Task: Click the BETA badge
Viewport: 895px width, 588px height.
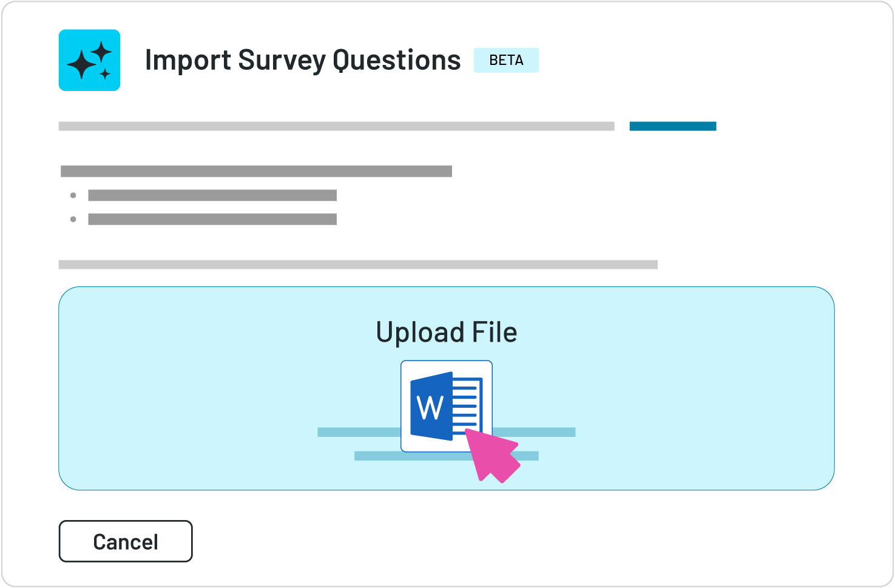Action: pyautogui.click(x=506, y=60)
